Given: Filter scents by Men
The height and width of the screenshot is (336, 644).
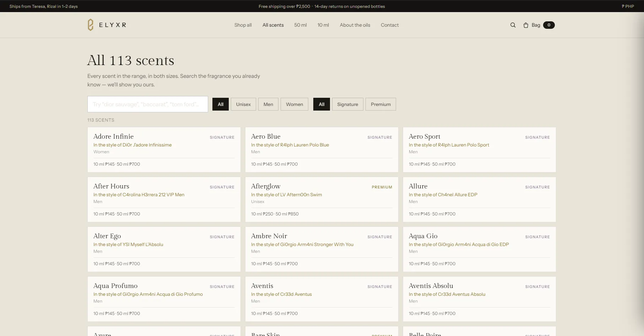Looking at the screenshot, I should pos(268,104).
